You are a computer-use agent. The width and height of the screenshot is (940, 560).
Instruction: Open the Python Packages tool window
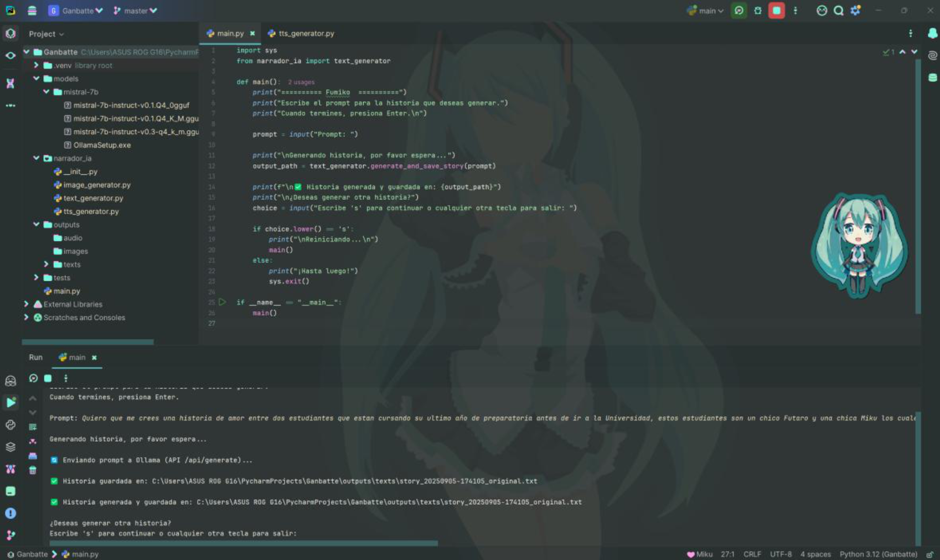tap(11, 447)
